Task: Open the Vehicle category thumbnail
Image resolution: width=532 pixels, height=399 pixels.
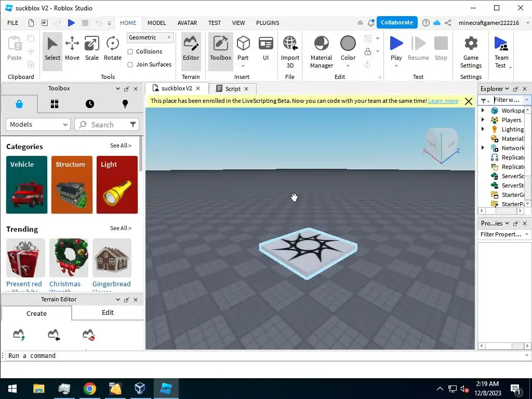Action: (27, 185)
